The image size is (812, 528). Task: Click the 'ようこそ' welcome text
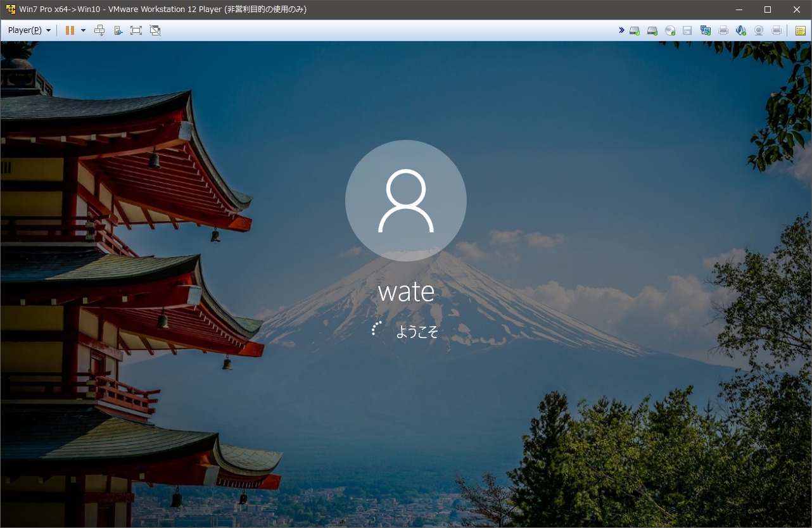(x=417, y=332)
